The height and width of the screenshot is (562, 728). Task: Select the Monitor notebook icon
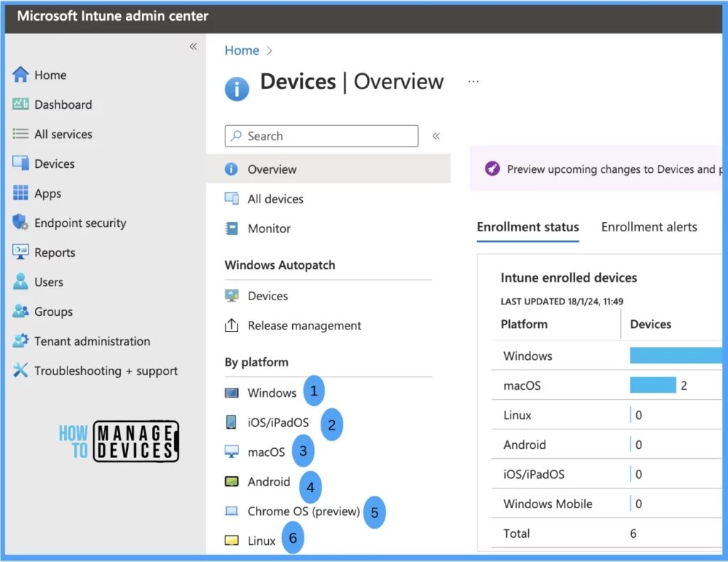(231, 228)
